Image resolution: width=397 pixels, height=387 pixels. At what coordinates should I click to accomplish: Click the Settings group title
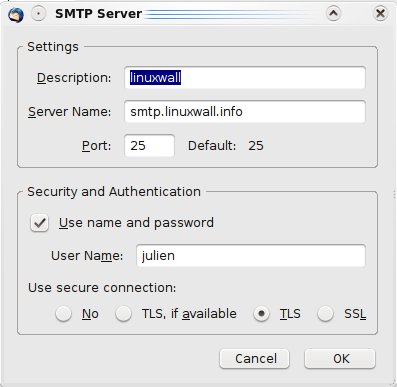point(53,47)
